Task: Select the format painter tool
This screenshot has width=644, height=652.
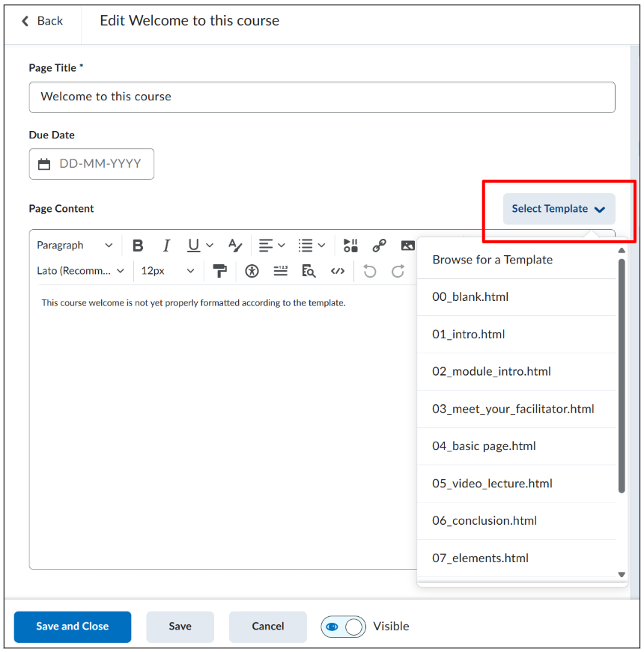Action: [x=219, y=271]
